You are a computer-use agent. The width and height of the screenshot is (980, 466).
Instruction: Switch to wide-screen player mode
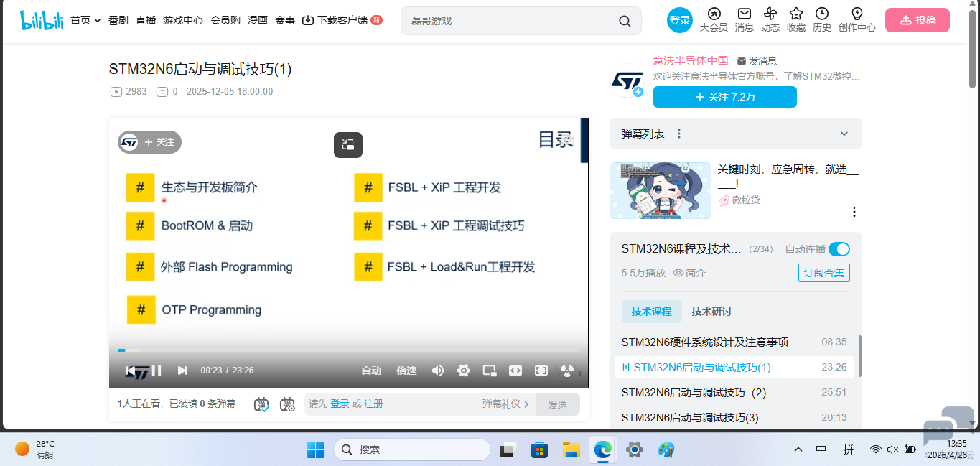tap(515, 371)
